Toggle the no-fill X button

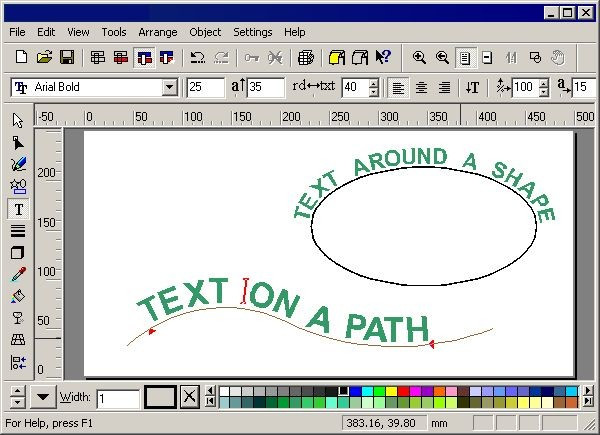pyautogui.click(x=189, y=396)
